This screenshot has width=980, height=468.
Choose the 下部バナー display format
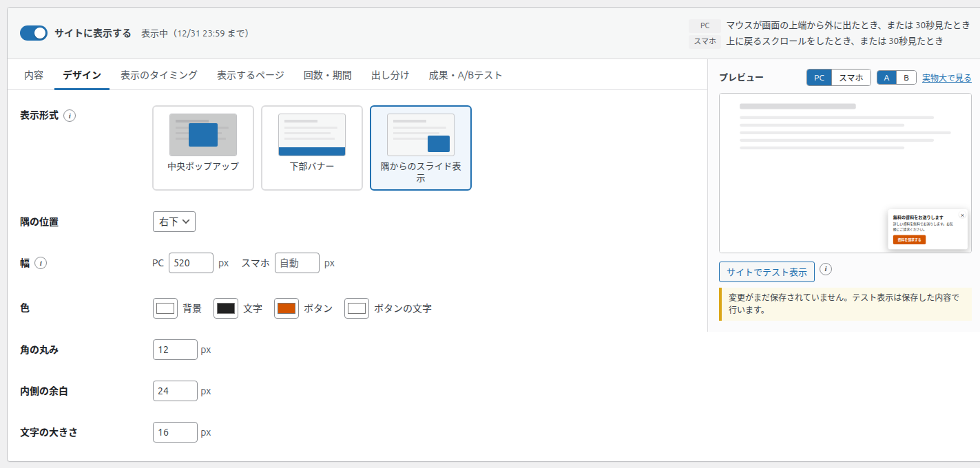312,148
